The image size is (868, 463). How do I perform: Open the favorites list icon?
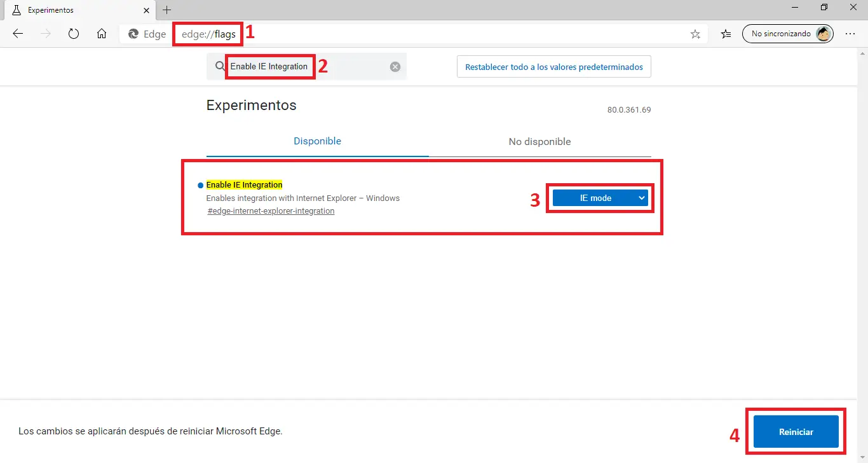click(x=726, y=34)
